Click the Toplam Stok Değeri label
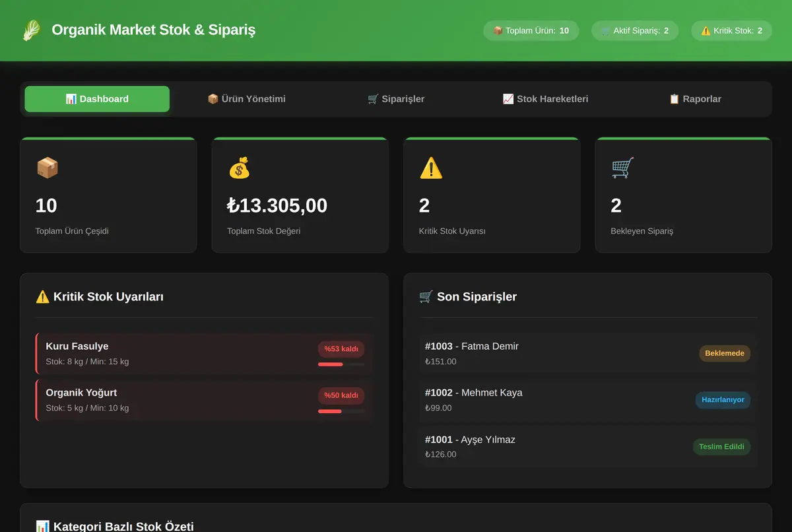Image resolution: width=792 pixels, height=532 pixels. tap(264, 231)
